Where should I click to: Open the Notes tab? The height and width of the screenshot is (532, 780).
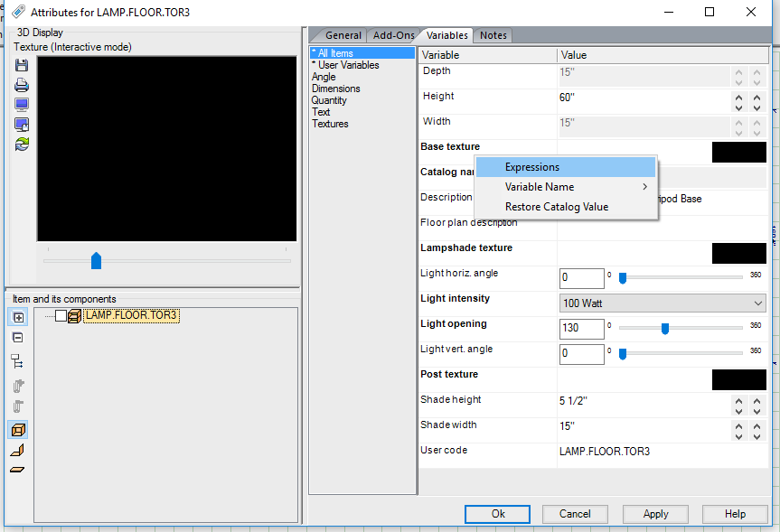coord(493,35)
